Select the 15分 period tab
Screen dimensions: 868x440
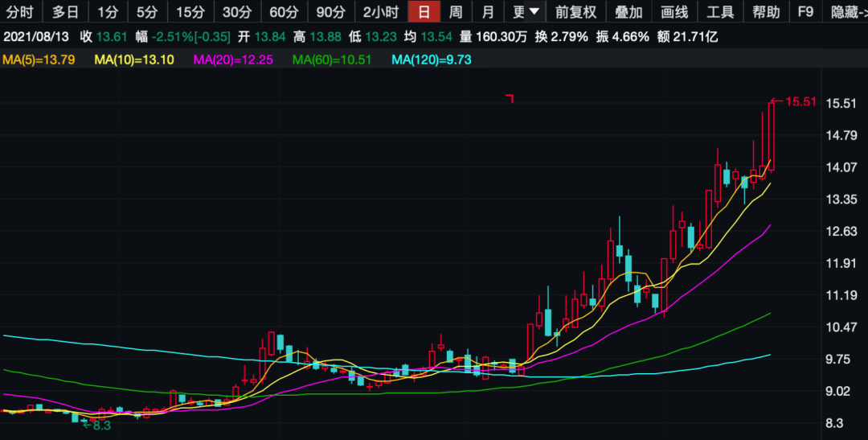click(x=190, y=11)
